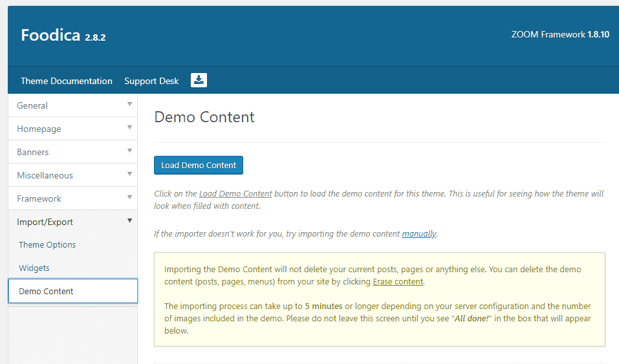This screenshot has width=619, height=364.
Task: Open the Support Desk link
Action: pos(151,81)
